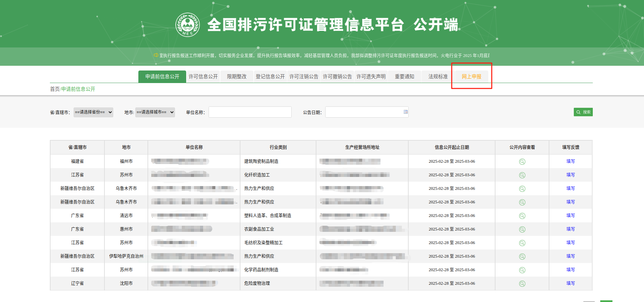The image size is (644, 302).
Task: View details icon for 伊犁哈萨克自治州 row
Action: 522,257
